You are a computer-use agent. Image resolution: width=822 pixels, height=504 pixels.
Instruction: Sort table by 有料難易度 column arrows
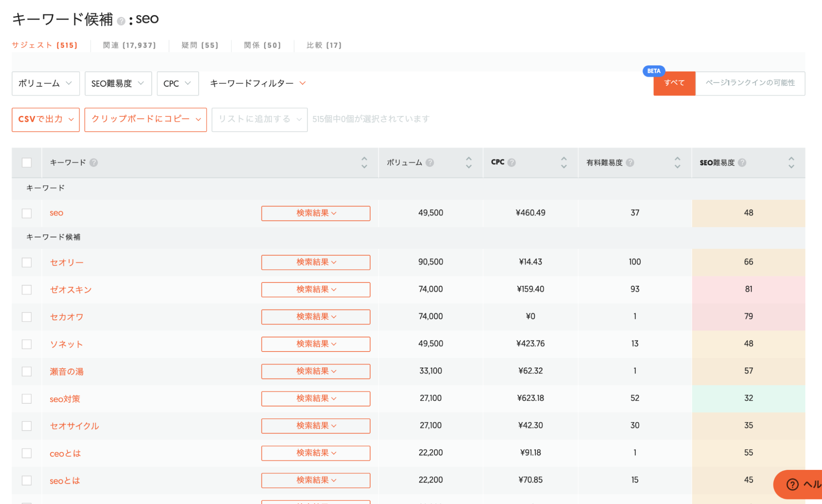tap(677, 162)
